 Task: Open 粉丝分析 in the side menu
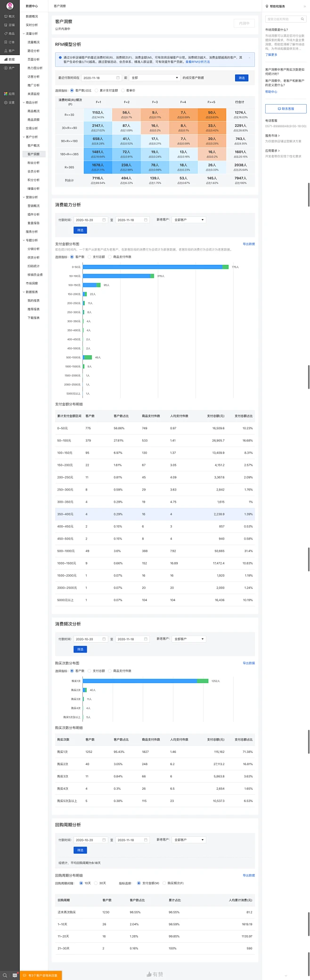[33, 163]
